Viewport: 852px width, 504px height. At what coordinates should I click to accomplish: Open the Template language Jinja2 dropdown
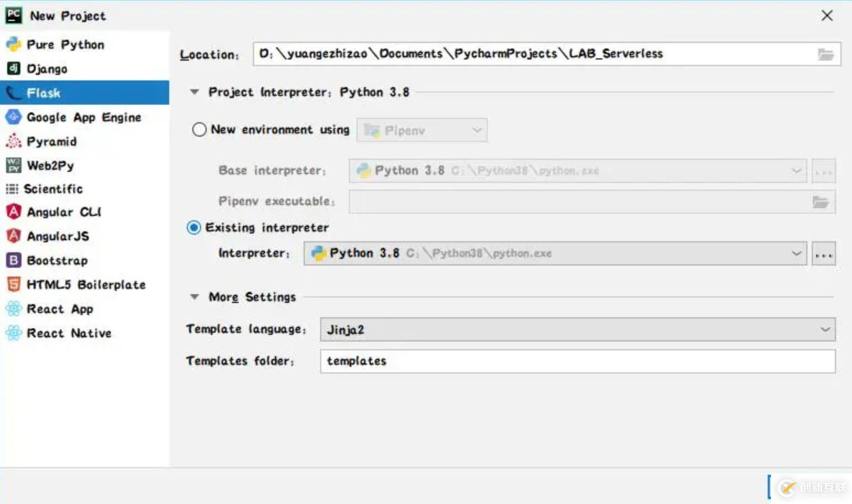824,330
